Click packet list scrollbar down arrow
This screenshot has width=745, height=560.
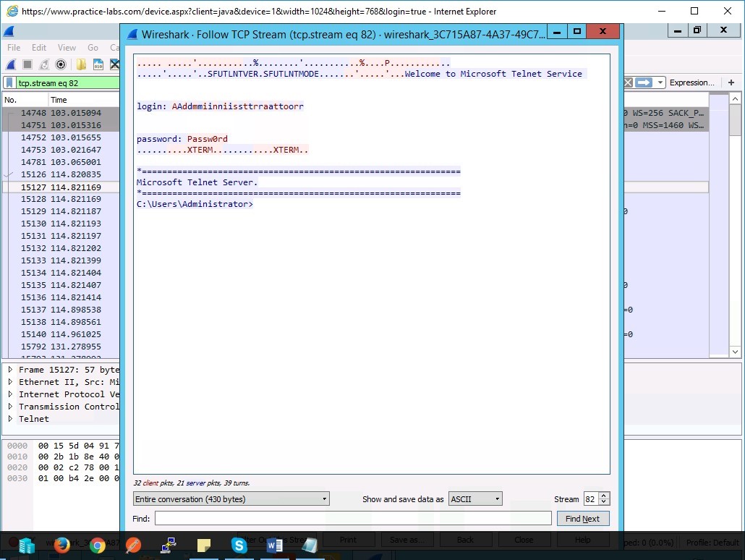coord(735,352)
